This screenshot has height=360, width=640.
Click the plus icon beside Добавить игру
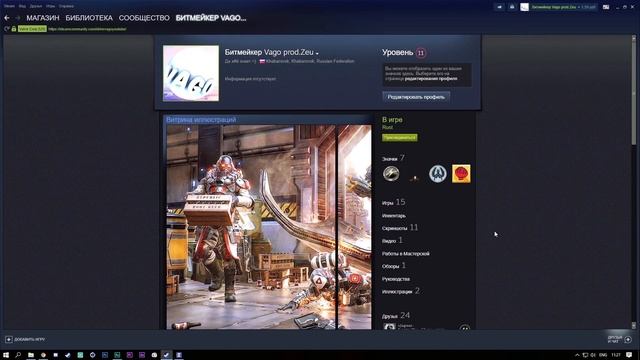9,340
